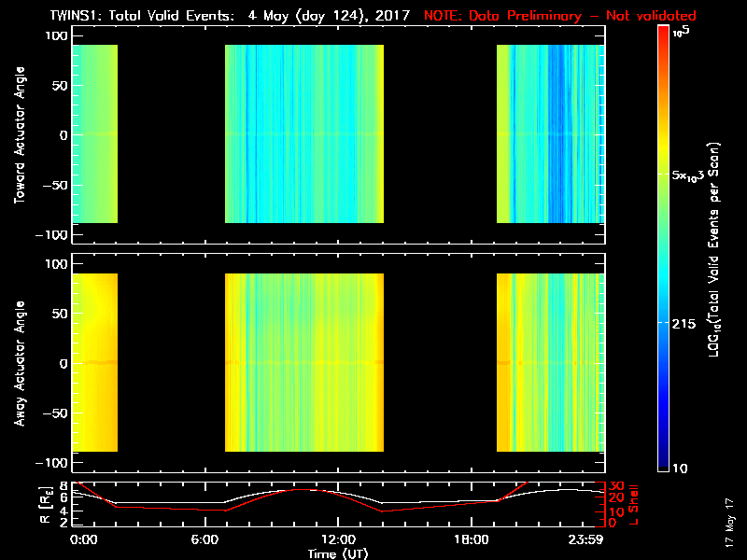This screenshot has height=560, width=747.
Task: Click the colorbar tick label '5x10^3'
Action: 688,175
